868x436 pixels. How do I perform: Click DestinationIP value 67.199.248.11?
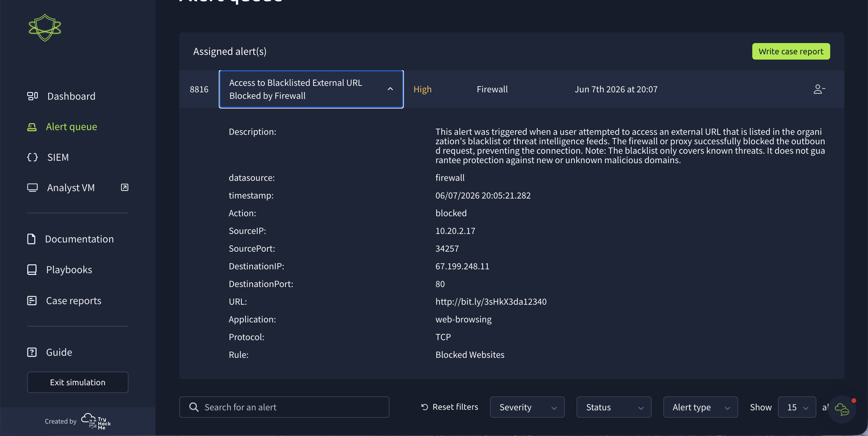click(x=462, y=266)
